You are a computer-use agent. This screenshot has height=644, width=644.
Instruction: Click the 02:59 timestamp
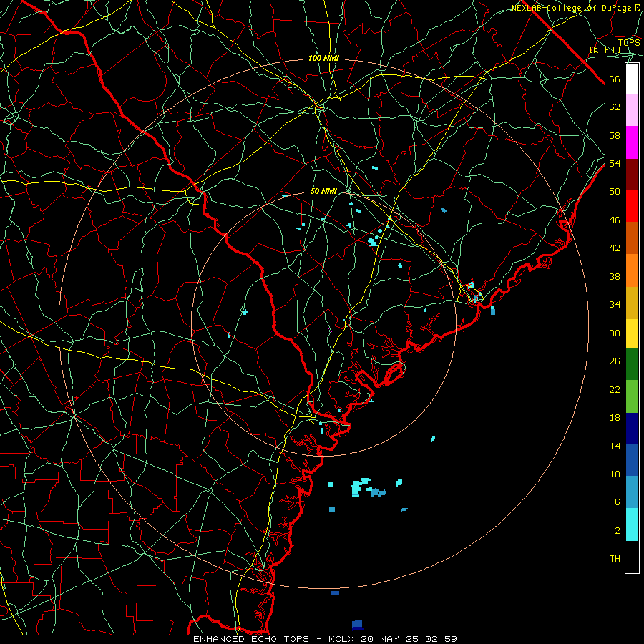pos(441,639)
